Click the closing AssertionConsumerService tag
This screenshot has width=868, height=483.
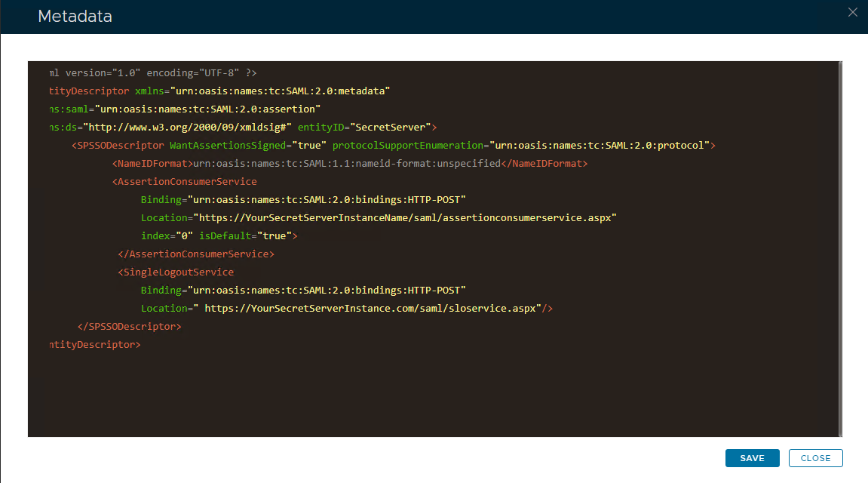[x=196, y=254]
